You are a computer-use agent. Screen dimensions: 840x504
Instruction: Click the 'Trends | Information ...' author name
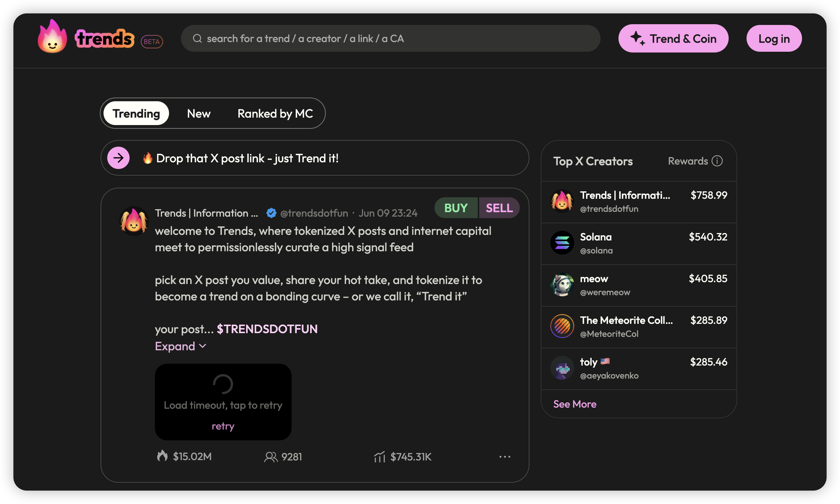(206, 213)
